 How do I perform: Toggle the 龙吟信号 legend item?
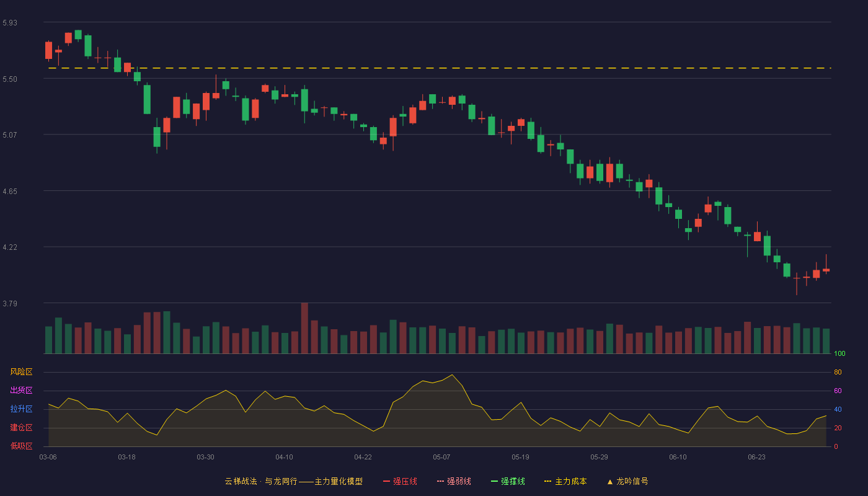(627, 481)
